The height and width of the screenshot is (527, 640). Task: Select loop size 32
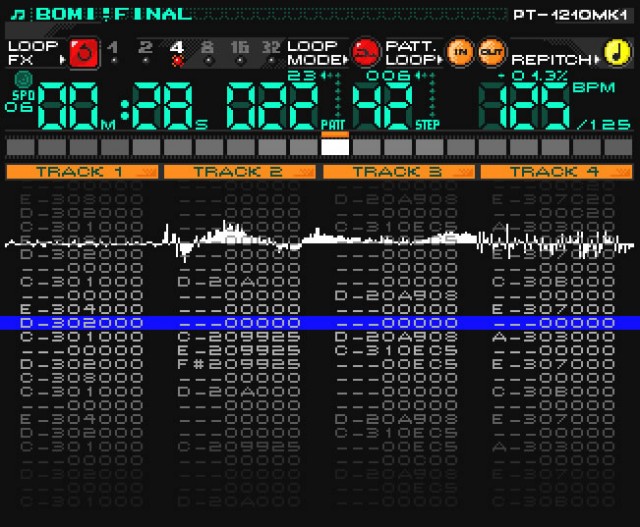pos(271,47)
